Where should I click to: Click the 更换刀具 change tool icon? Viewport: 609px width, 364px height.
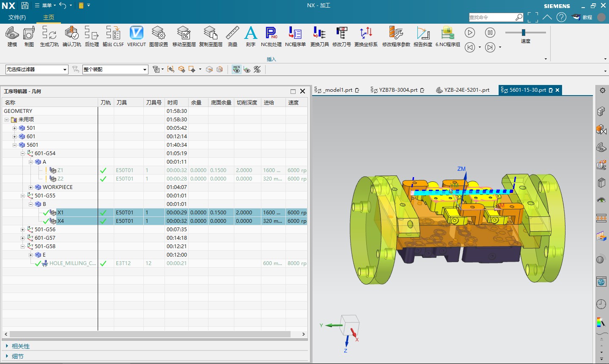319,36
